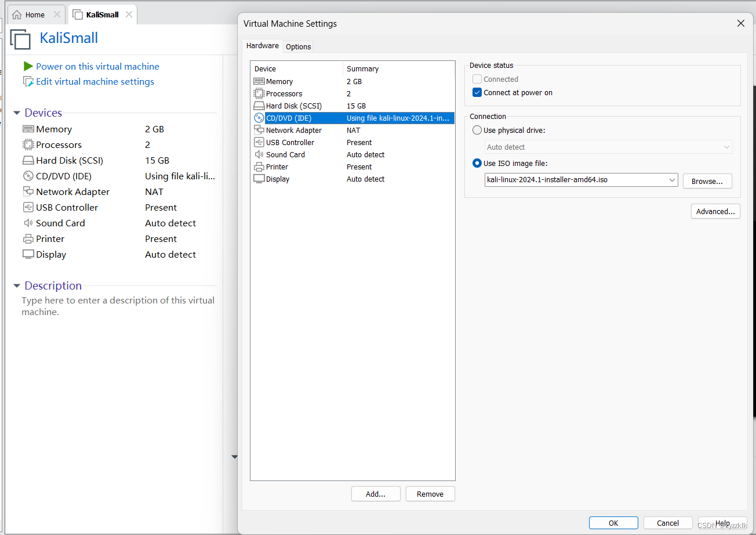Click the Network Adapter icon in settings list
This screenshot has height=535, width=756.
pos(259,131)
